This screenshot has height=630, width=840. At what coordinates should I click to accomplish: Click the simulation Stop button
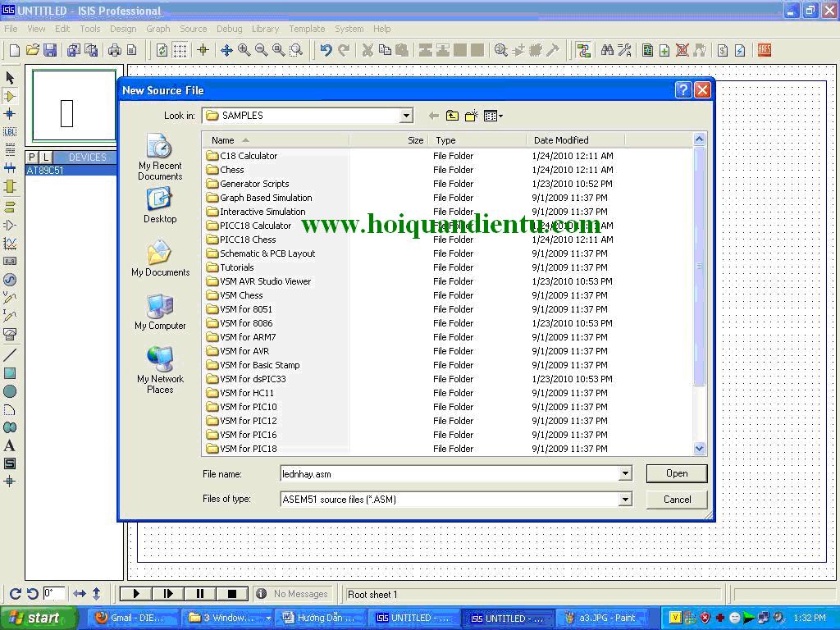[232, 594]
